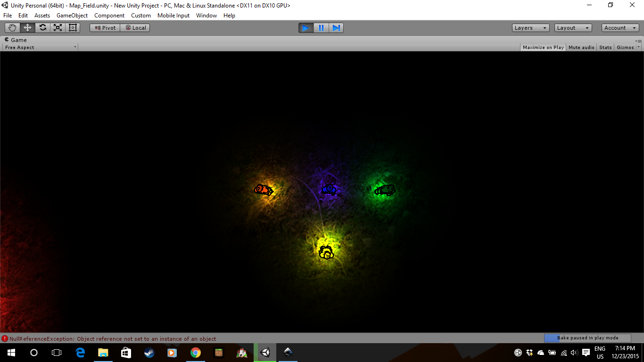Open Google Chrome from taskbar

pyautogui.click(x=195, y=353)
